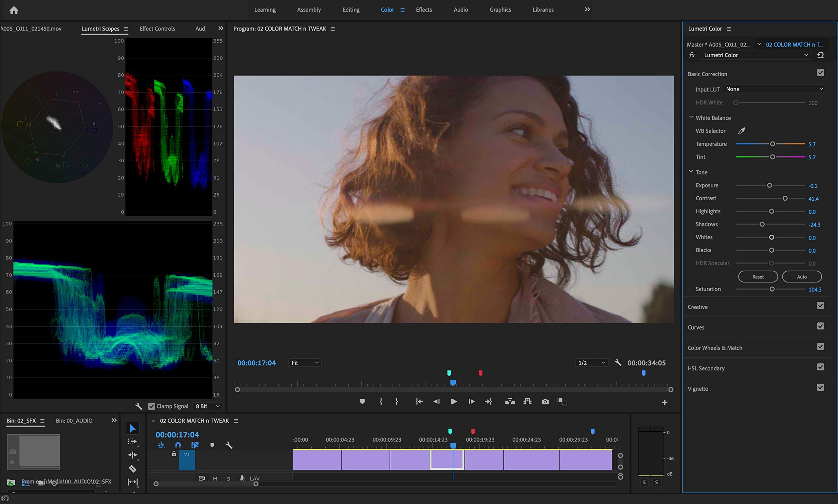The height and width of the screenshot is (504, 838).
Task: Toggle the Clamp Signal checkbox
Action: 151,406
